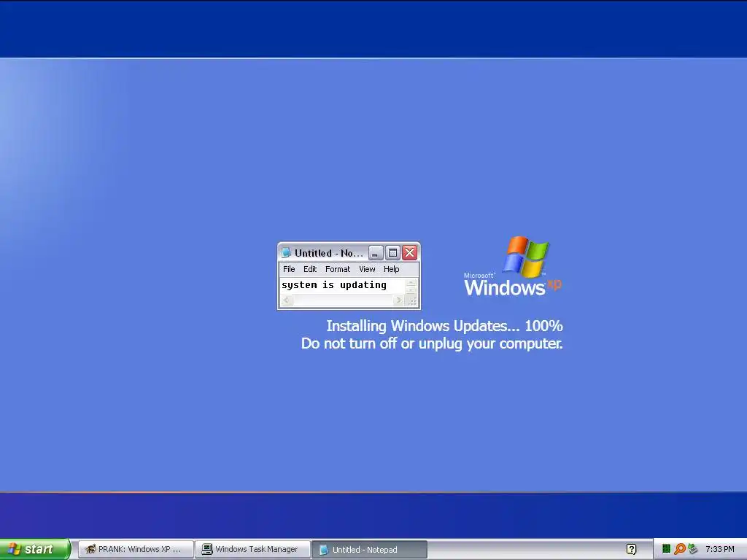Open the Notepad File menu
This screenshot has width=747, height=560.
pos(289,269)
